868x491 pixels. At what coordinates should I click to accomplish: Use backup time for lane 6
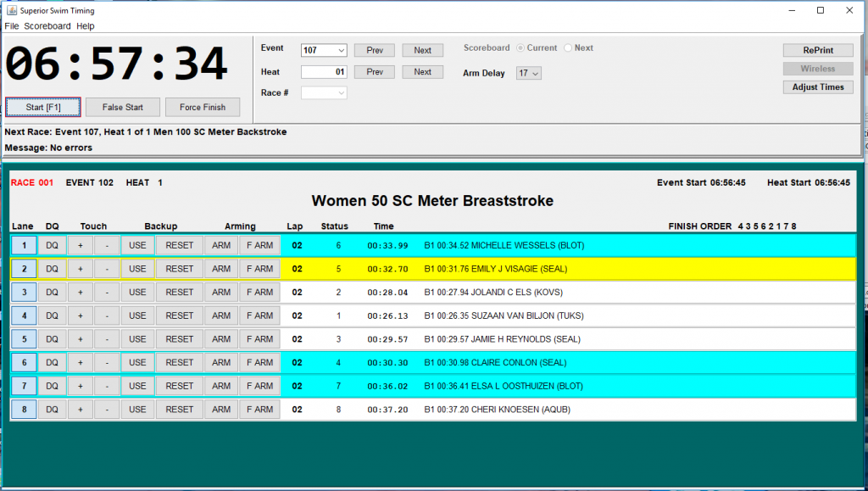pos(137,362)
